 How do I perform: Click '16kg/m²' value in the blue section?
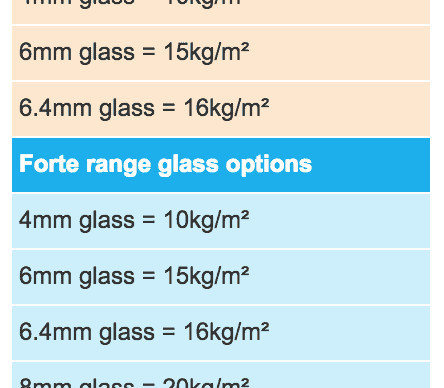[226, 333]
